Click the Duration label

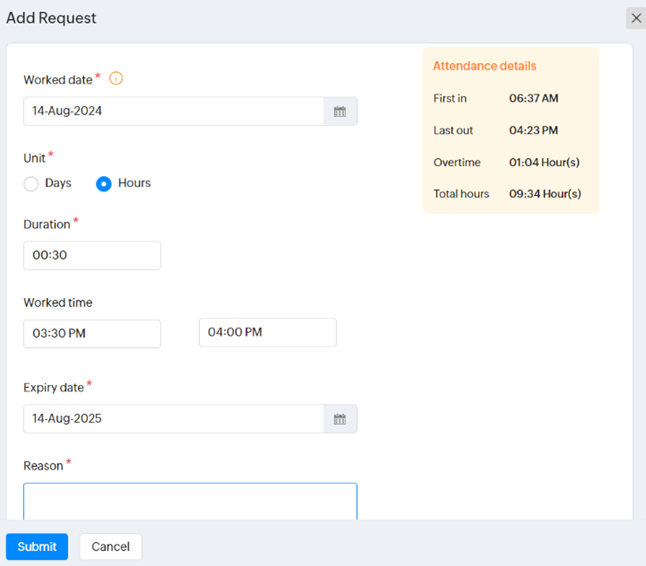click(x=47, y=225)
